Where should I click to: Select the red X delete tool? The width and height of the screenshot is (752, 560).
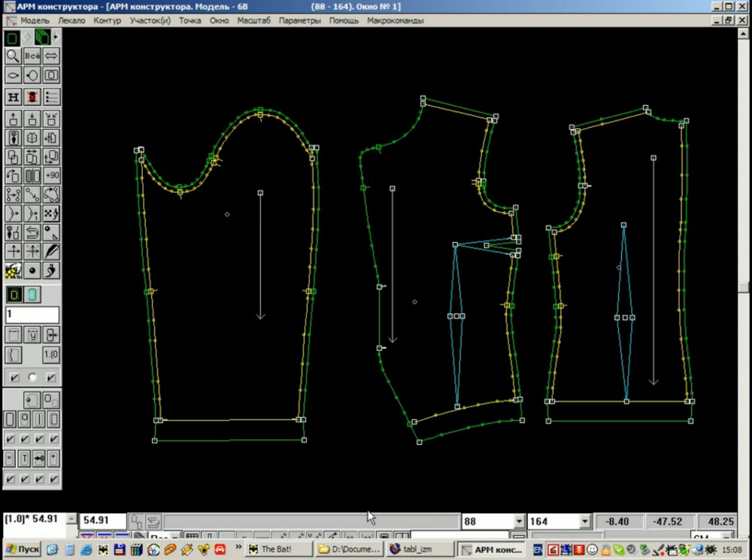(x=32, y=97)
